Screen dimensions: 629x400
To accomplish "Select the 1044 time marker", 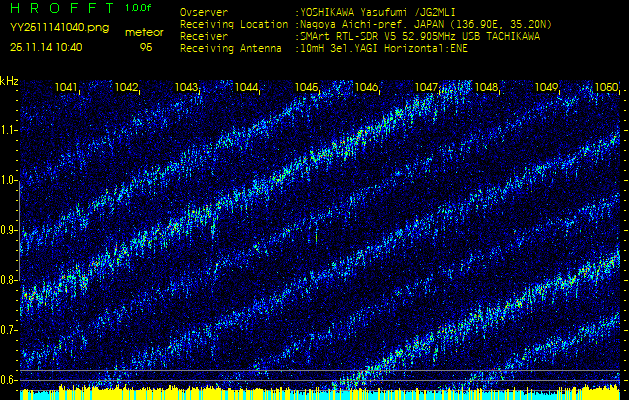I will click(247, 88).
